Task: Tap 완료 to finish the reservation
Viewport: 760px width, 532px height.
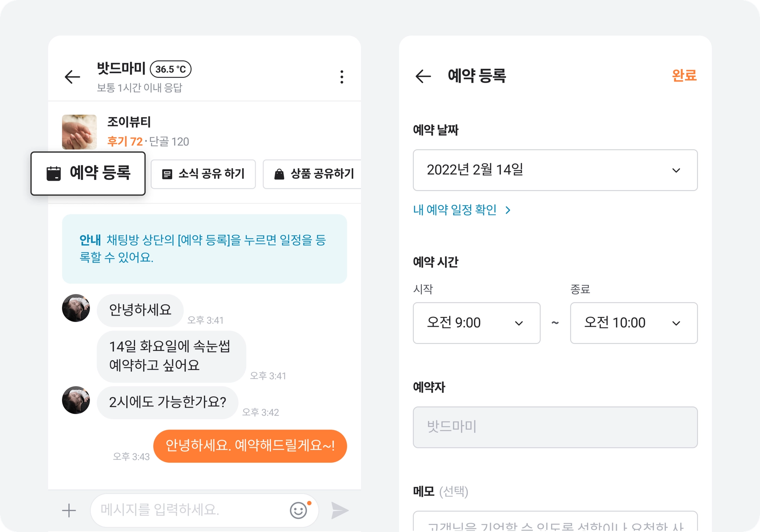Action: (684, 75)
